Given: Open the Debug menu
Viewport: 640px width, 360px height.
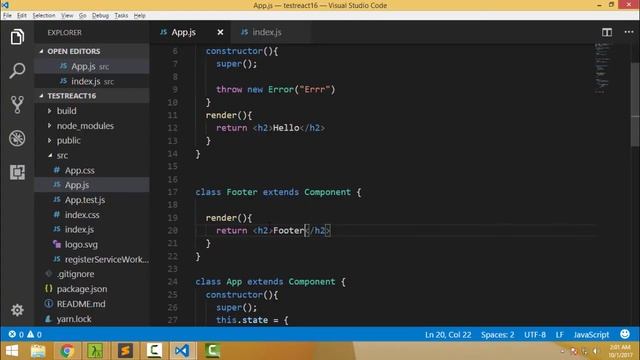Looking at the screenshot, I should pos(100,16).
